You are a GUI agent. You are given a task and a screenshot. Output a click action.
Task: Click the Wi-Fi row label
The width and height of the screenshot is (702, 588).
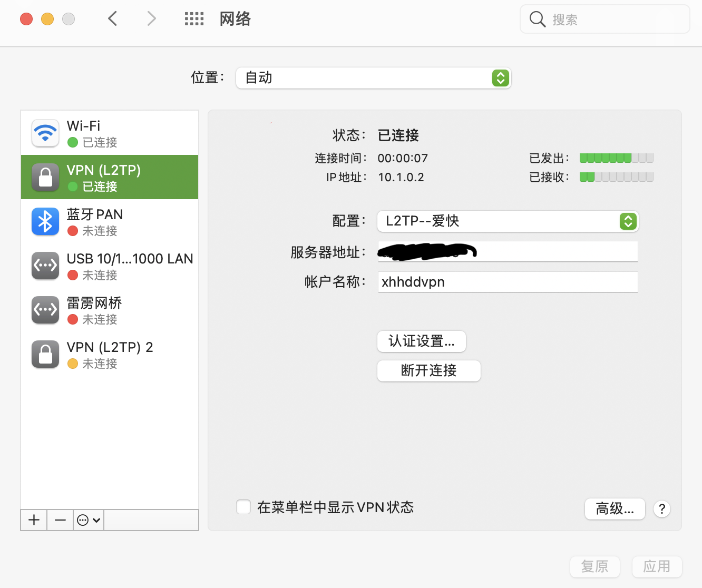(83, 126)
